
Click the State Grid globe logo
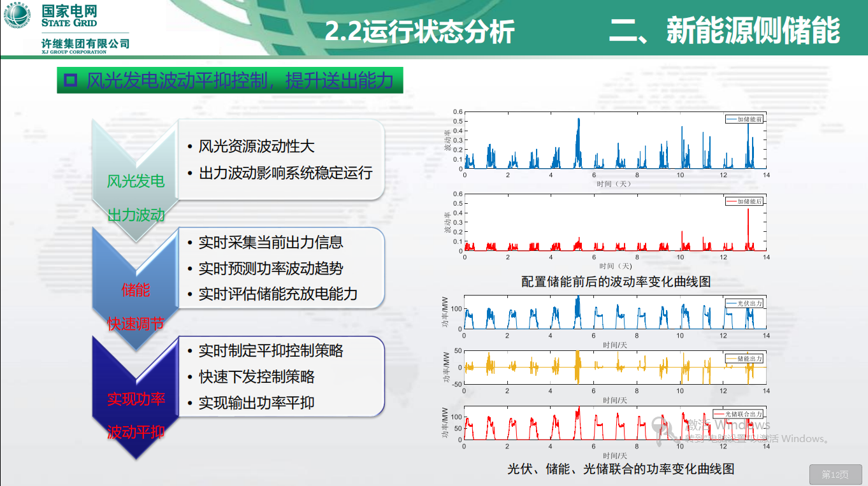pos(19,15)
